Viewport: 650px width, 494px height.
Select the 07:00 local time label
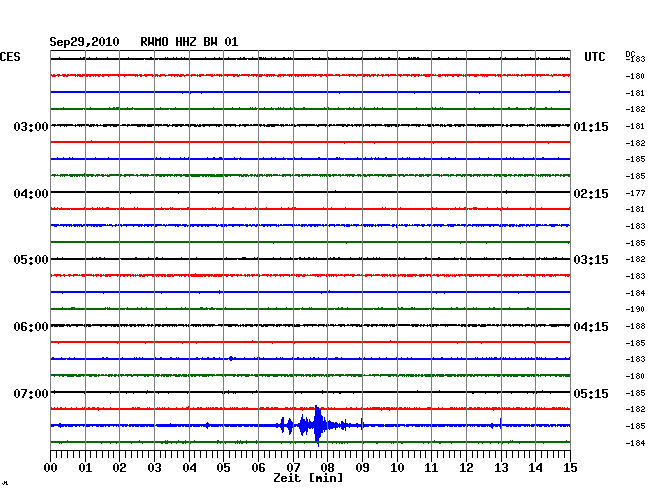[x=31, y=393]
